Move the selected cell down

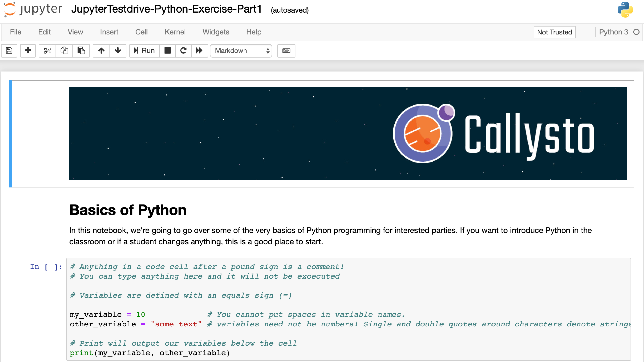(x=118, y=51)
